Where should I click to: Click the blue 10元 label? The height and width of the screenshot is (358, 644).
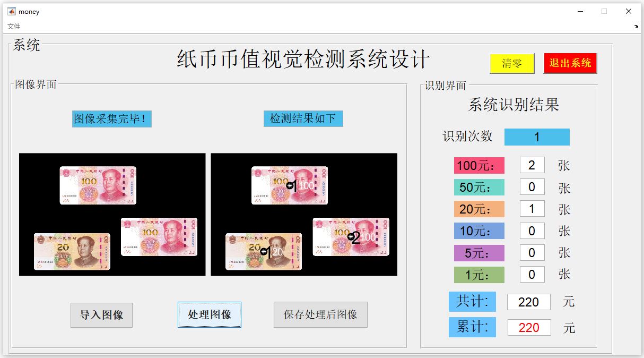pos(479,231)
